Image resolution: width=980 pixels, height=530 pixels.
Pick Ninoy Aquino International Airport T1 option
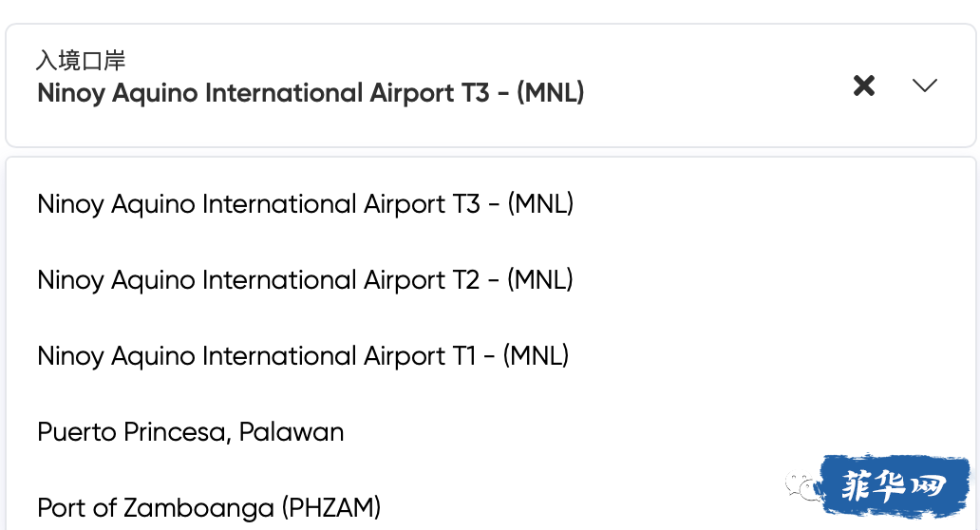point(303,356)
